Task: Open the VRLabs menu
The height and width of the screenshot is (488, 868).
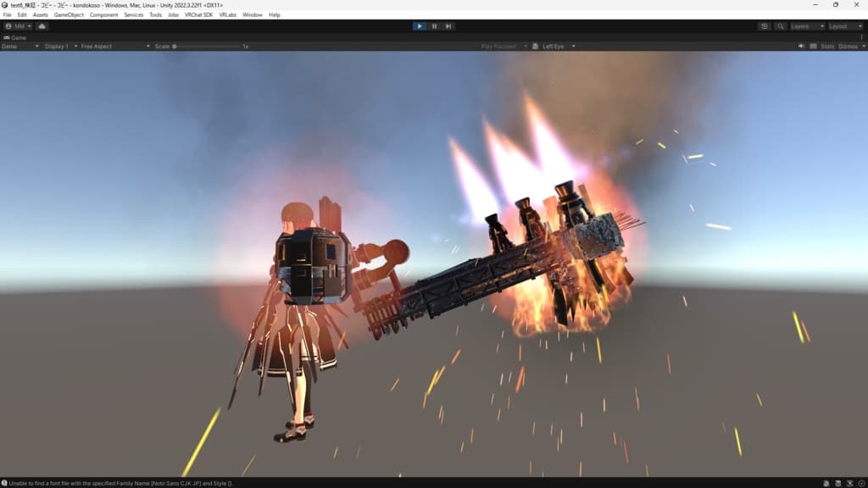Action: click(x=227, y=15)
